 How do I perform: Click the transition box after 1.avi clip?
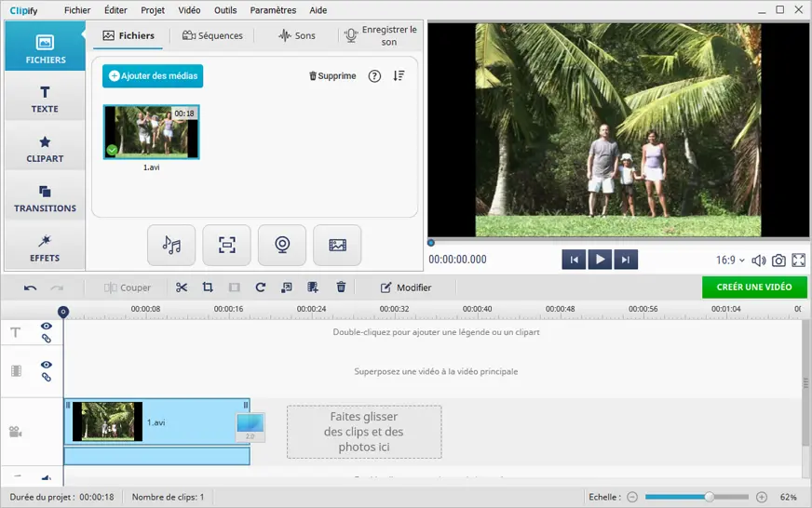click(x=250, y=427)
